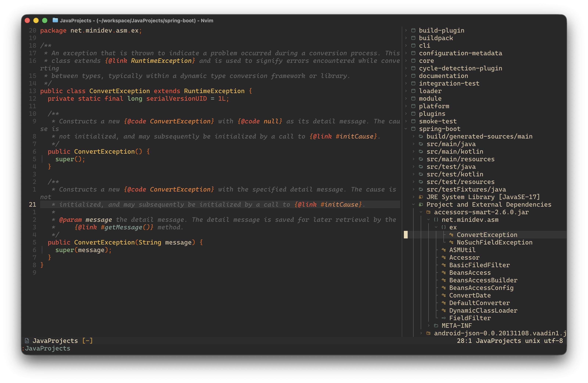Select DynamicClassLoader class entry
This screenshot has width=588, height=383.
click(x=483, y=311)
